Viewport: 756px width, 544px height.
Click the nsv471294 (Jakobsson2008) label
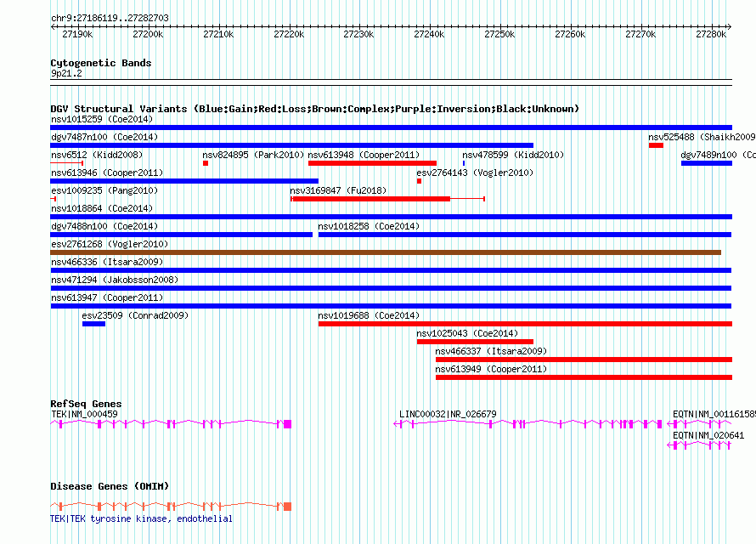[x=115, y=280]
